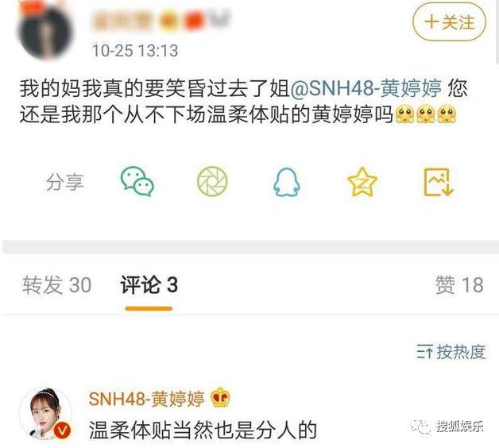Open @SNH48-黄婷婷 mention link in post
The height and width of the screenshot is (448, 499).
[366, 88]
